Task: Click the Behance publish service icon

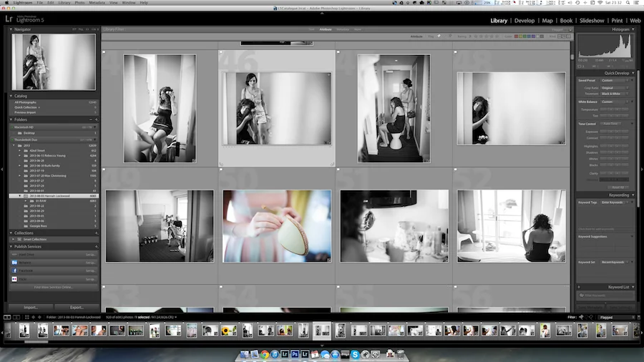Action: click(x=14, y=263)
